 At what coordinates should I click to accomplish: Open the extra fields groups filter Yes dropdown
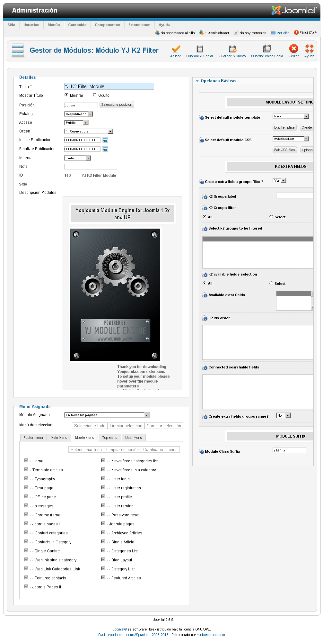279,181
